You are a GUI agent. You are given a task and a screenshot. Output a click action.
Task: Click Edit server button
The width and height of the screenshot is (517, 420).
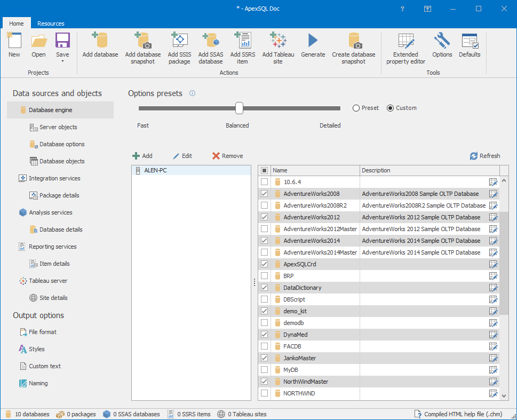182,156
